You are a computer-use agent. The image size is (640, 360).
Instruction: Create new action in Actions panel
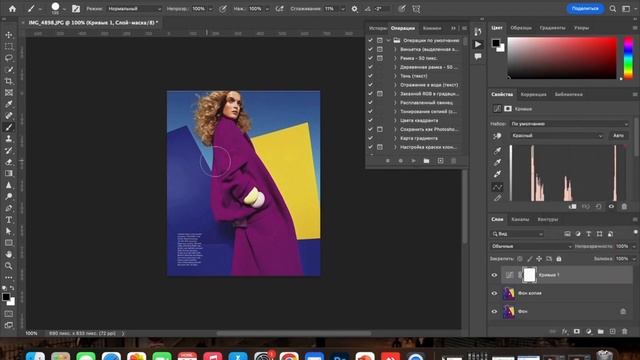440,161
